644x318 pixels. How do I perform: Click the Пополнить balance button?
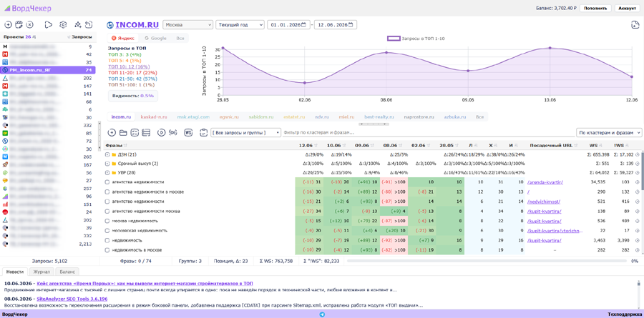click(595, 8)
